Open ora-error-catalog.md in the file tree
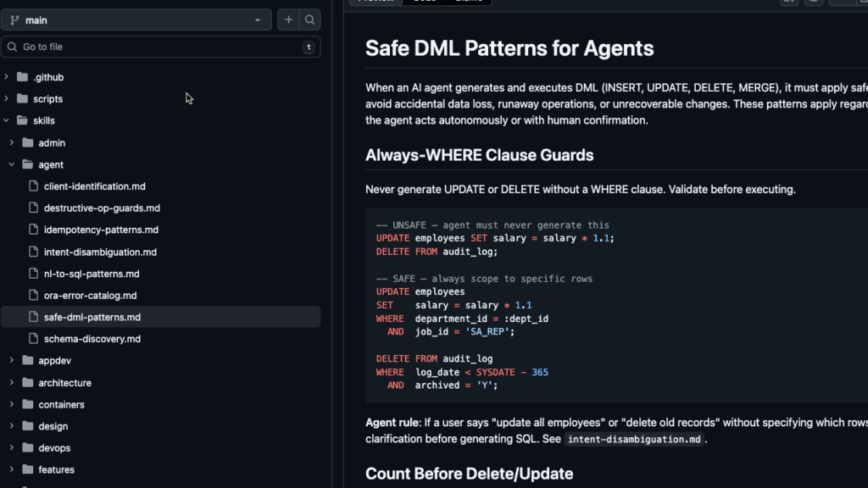The width and height of the screenshot is (868, 488). coord(90,296)
